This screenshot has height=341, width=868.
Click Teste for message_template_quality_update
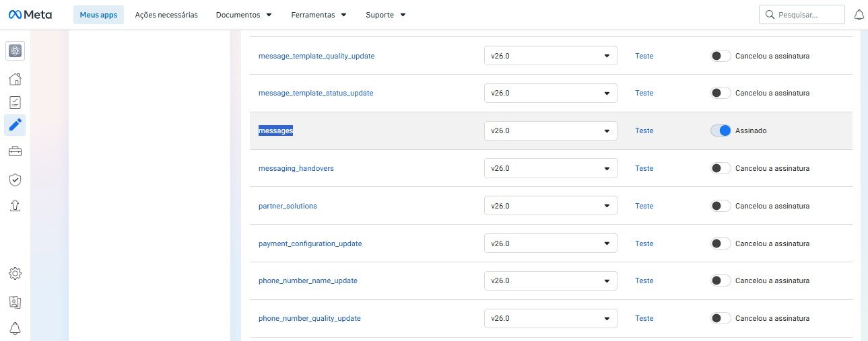pyautogui.click(x=644, y=56)
